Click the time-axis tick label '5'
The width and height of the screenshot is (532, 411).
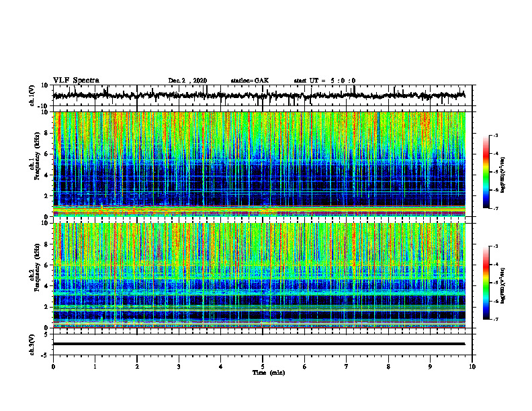[x=263, y=367]
